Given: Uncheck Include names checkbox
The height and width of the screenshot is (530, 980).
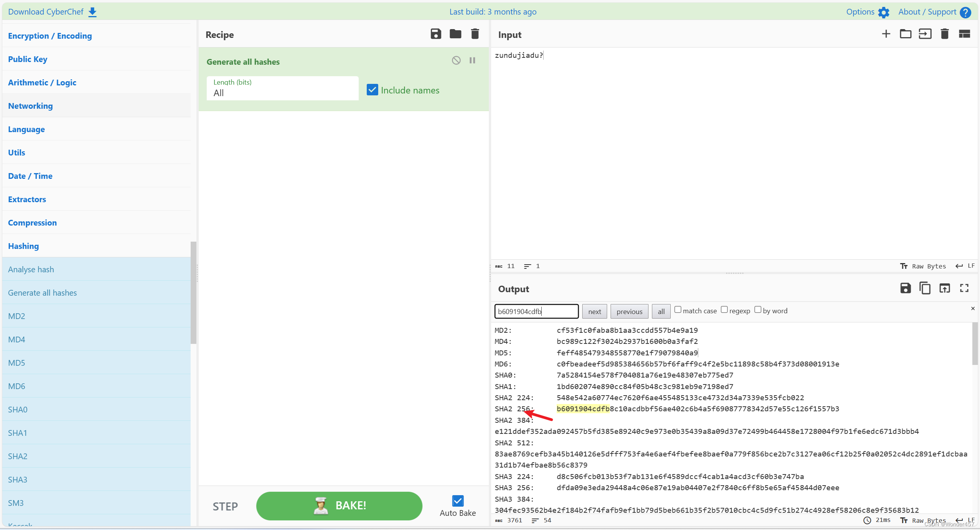Looking at the screenshot, I should pyautogui.click(x=372, y=90).
